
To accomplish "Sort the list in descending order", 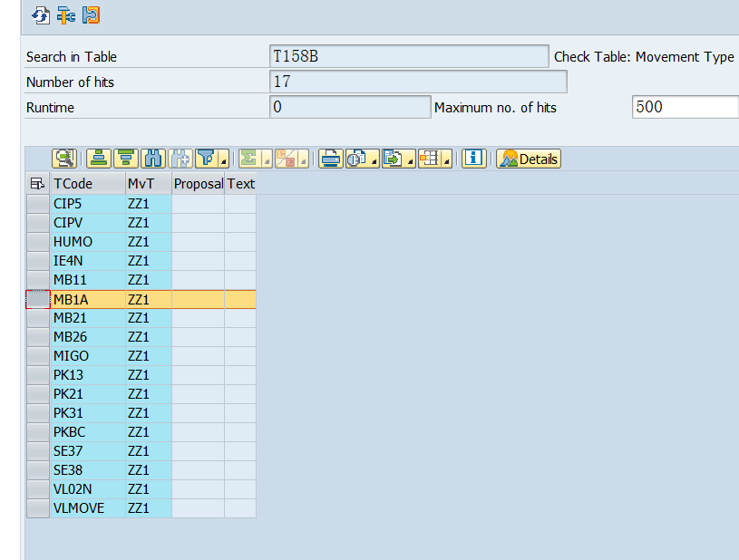I will tap(127, 158).
